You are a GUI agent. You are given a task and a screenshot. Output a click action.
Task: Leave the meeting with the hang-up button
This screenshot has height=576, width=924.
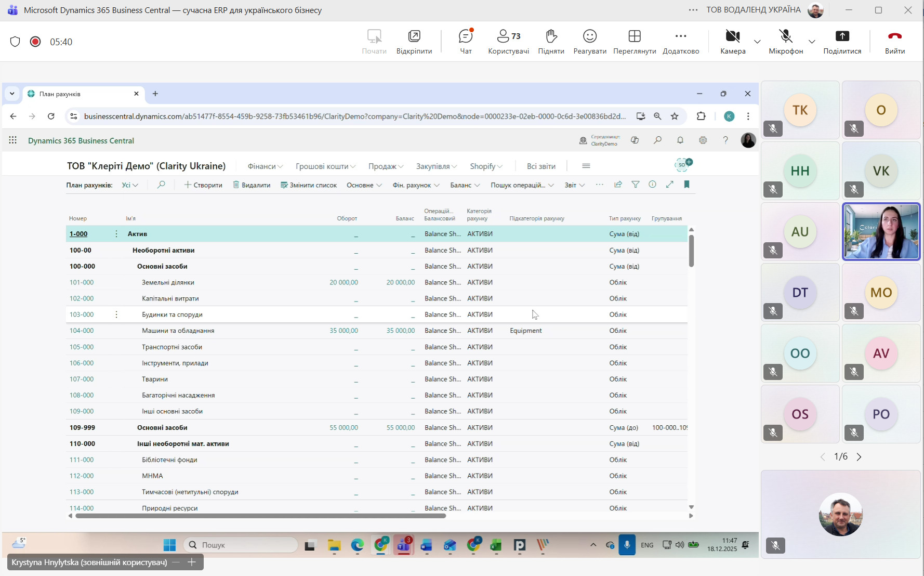pyautogui.click(x=894, y=41)
